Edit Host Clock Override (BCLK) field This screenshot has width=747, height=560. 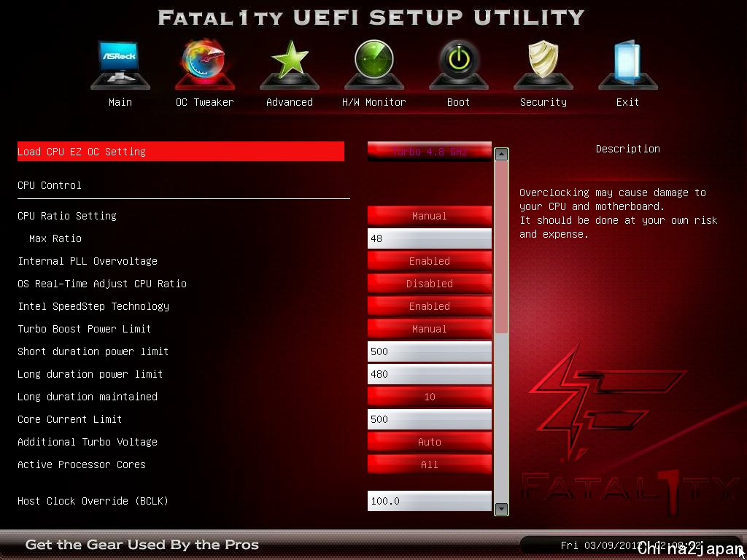pos(429,501)
